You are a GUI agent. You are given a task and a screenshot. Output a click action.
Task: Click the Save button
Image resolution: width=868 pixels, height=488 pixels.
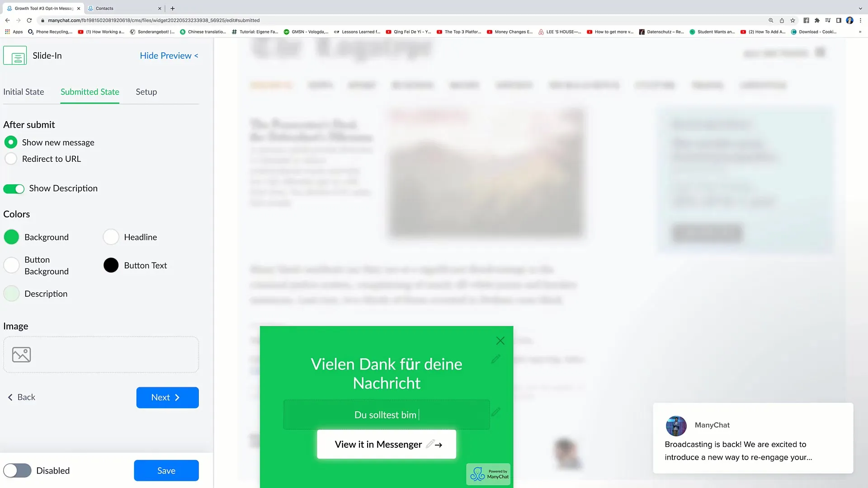pos(166,471)
